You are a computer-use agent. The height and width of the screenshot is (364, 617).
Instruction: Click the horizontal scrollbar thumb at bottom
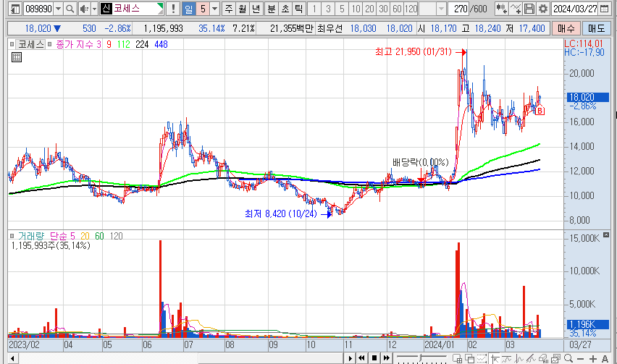pos(271,358)
